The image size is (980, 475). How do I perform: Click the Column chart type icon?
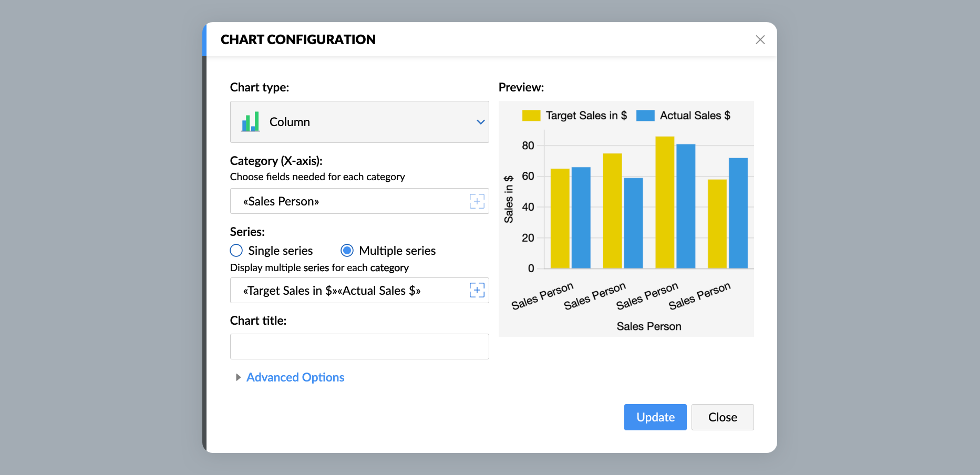coord(251,122)
